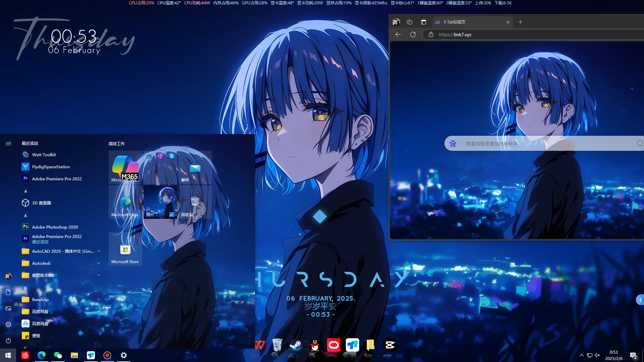Click the page search box in Edge
This screenshot has height=362, width=644.
coord(544,143)
